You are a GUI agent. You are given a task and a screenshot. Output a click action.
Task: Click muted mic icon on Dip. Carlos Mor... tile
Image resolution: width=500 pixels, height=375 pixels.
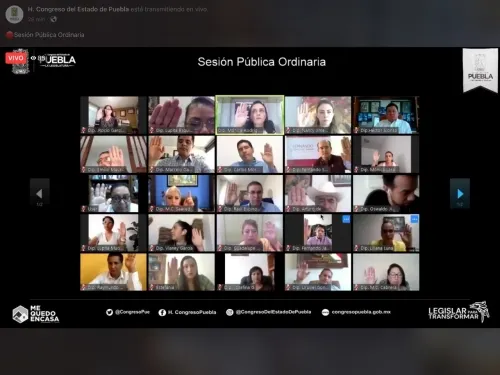coord(220,170)
